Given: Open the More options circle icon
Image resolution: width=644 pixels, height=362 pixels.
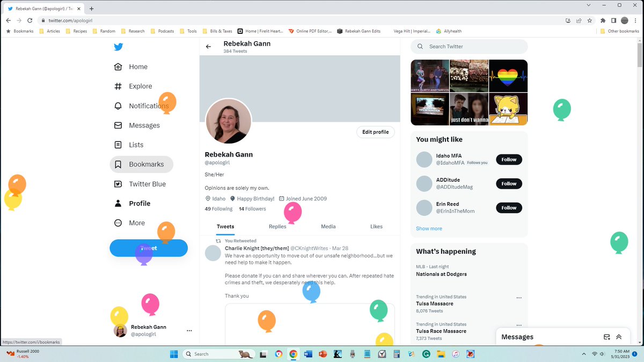Looking at the screenshot, I should point(118,223).
